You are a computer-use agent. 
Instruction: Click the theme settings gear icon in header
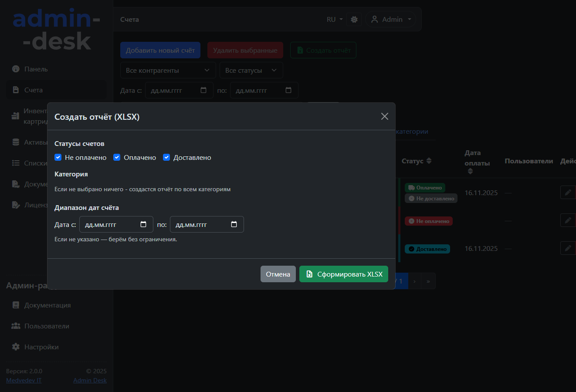354,20
